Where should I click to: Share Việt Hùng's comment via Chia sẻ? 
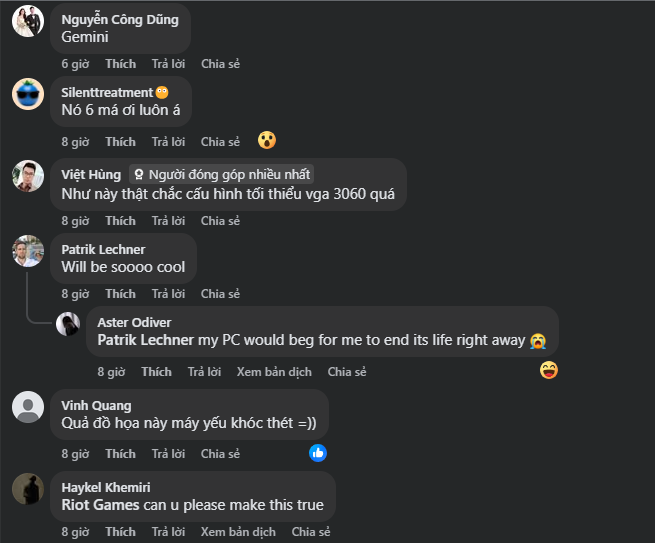tap(220, 221)
